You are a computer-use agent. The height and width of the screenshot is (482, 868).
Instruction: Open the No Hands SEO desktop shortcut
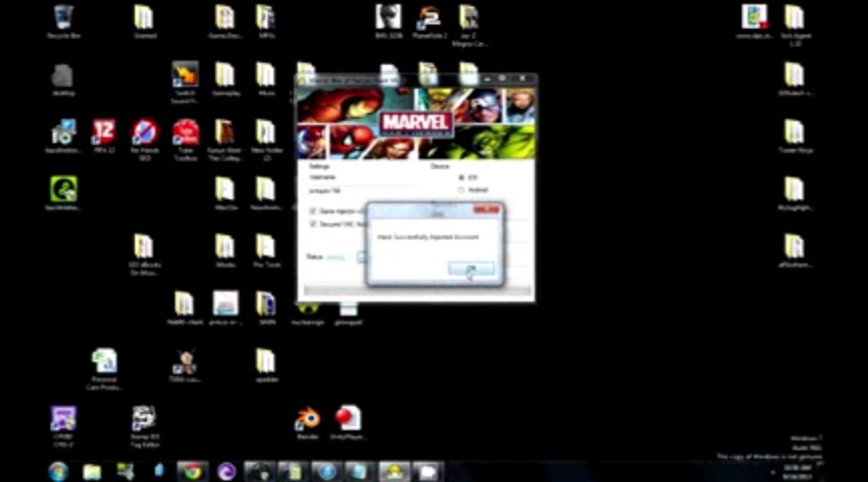(x=145, y=139)
